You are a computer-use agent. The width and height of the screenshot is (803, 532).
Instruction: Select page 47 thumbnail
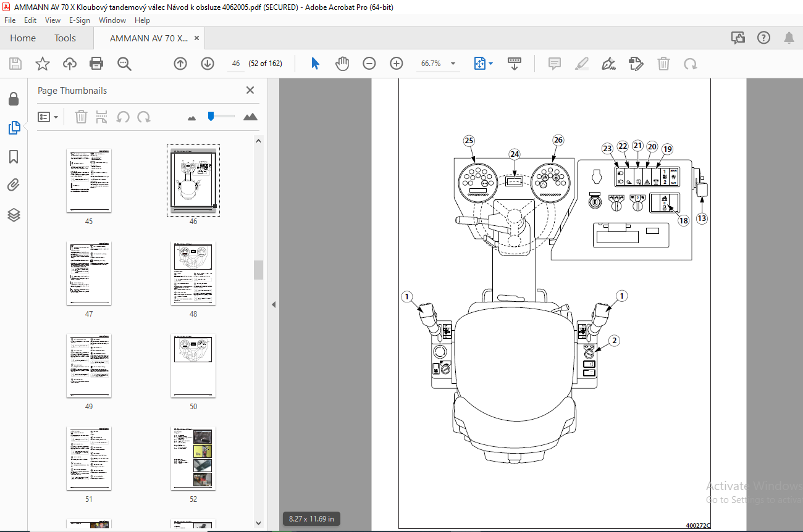pos(89,273)
